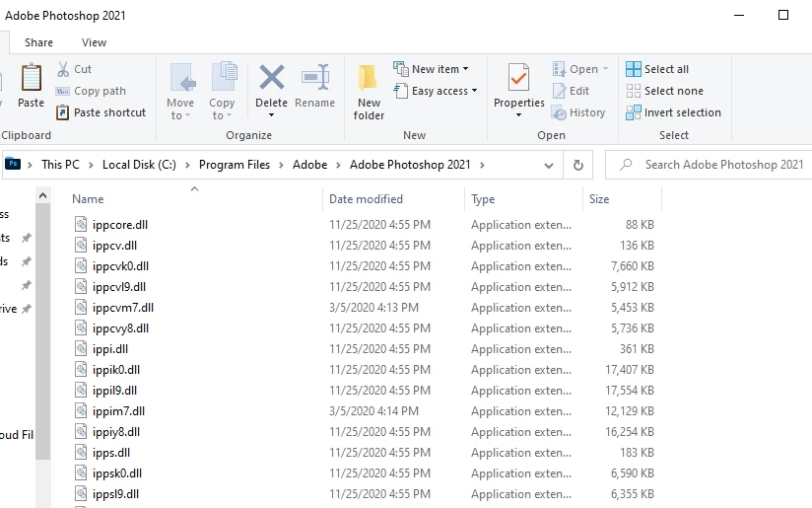Click the Edit icon in ribbon
Viewport: 812px width, 508px height.
(x=560, y=91)
